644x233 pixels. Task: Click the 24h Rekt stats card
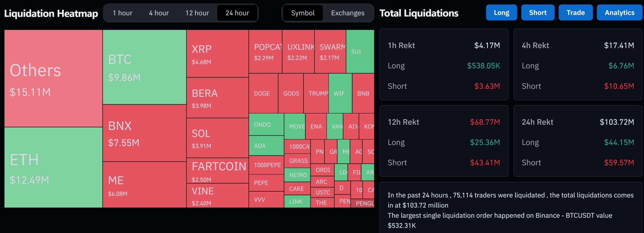[578, 141]
